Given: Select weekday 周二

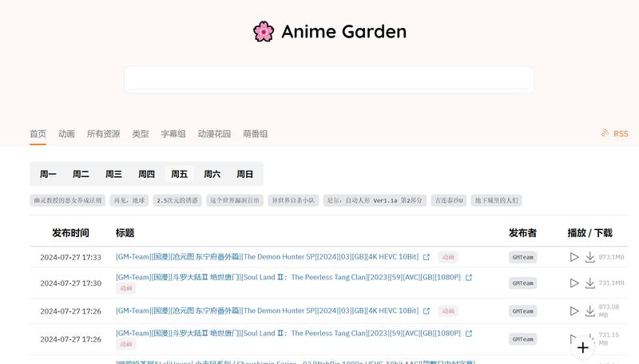Looking at the screenshot, I should [81, 174].
